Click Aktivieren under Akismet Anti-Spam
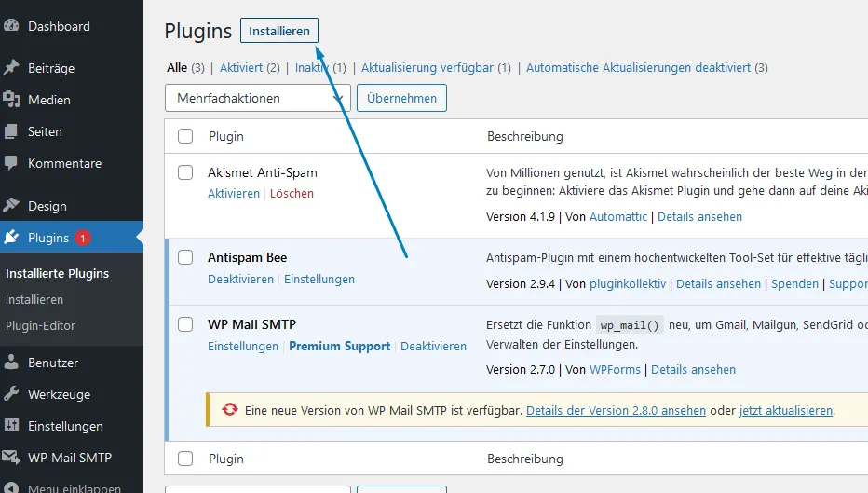The height and width of the screenshot is (493, 868). pos(234,193)
